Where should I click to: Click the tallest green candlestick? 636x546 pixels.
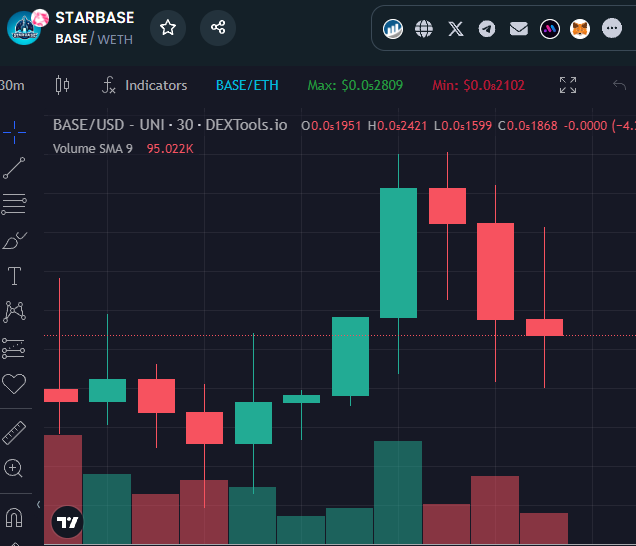click(398, 253)
